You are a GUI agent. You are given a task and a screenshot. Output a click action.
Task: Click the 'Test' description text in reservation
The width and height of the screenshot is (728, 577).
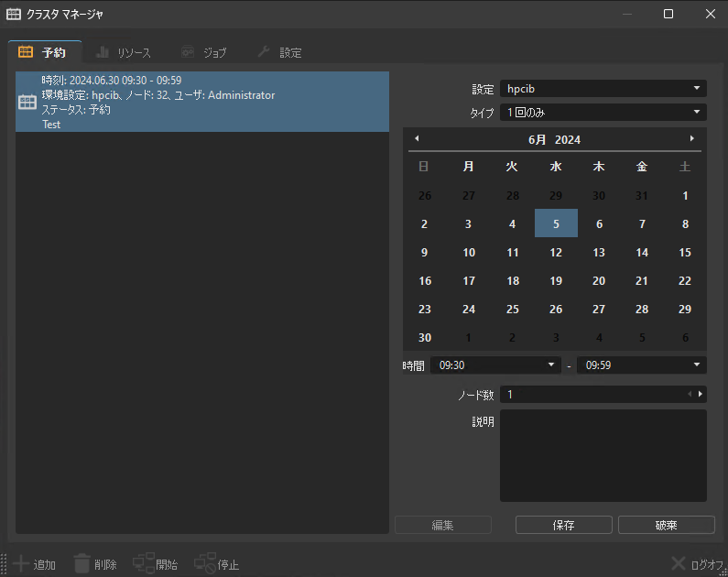[51, 125]
